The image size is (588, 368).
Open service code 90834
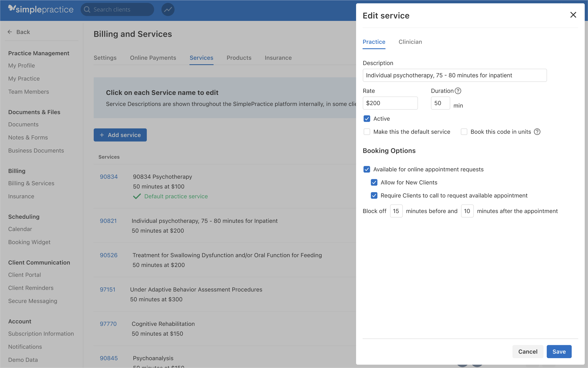click(x=109, y=177)
